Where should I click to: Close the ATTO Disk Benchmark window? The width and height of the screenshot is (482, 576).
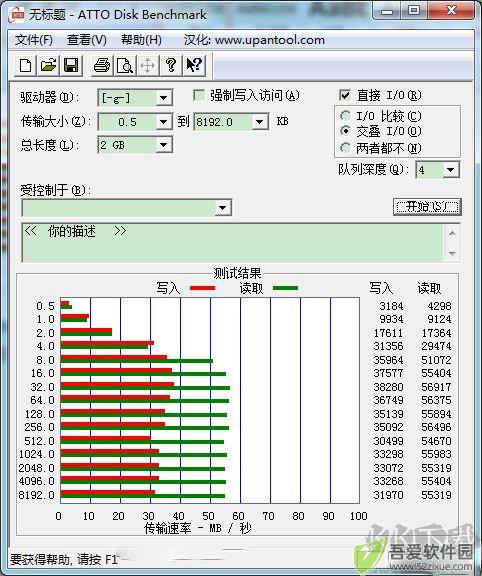[x=450, y=11]
